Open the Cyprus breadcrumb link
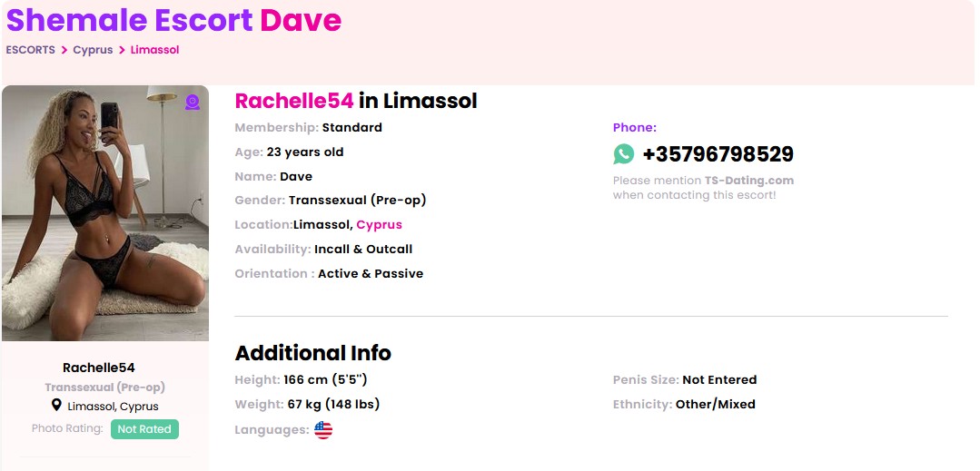The image size is (980, 471). 93,50
